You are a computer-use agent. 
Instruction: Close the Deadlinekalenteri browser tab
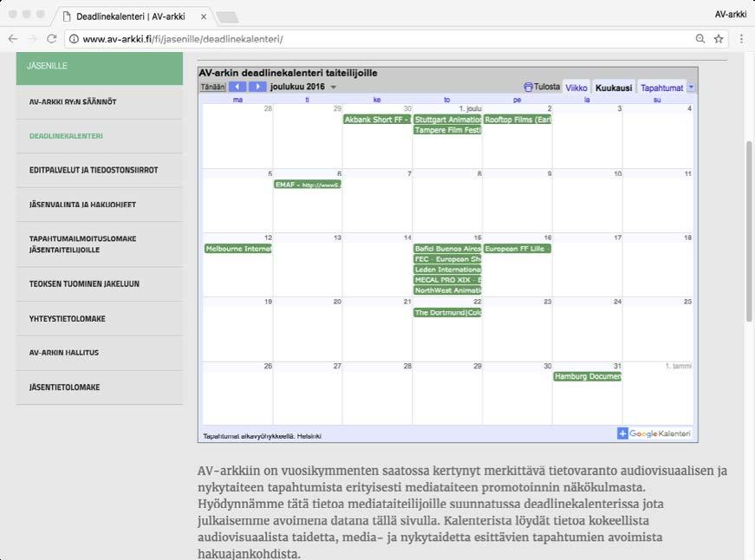point(203,16)
